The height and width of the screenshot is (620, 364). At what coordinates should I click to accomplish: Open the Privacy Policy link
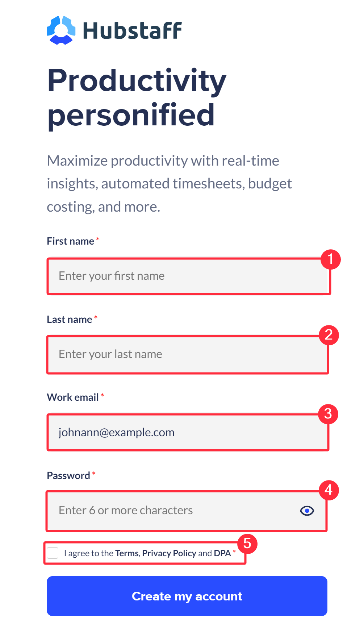169,553
